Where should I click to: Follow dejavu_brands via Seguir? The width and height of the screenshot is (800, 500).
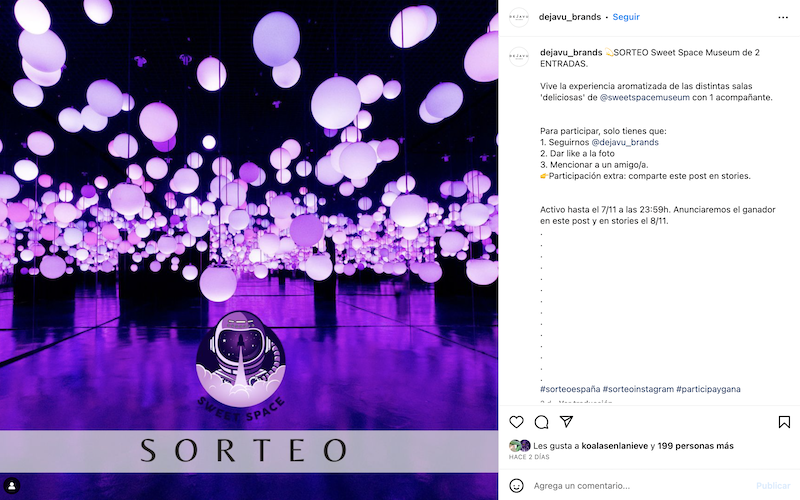click(x=626, y=17)
